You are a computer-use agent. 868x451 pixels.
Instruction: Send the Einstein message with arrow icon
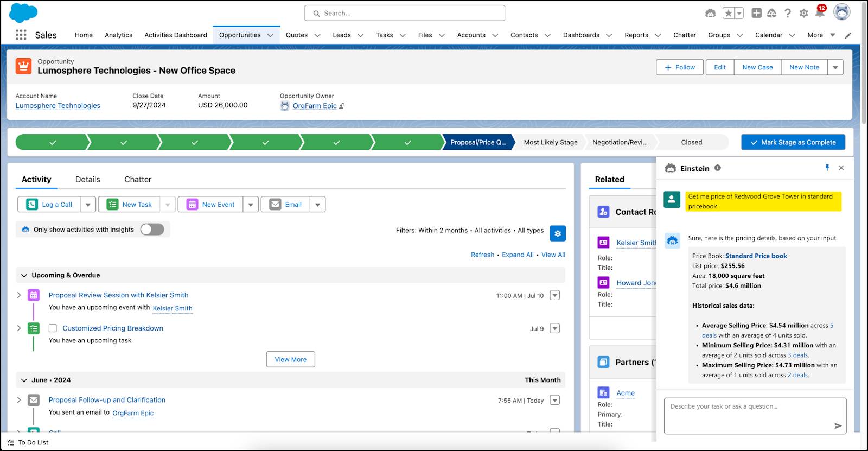click(838, 425)
